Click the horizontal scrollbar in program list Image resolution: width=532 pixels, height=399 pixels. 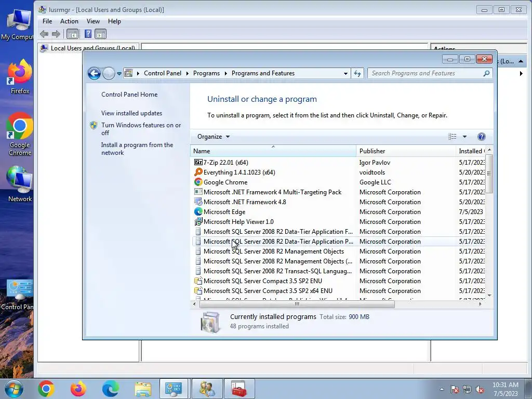[297, 304]
